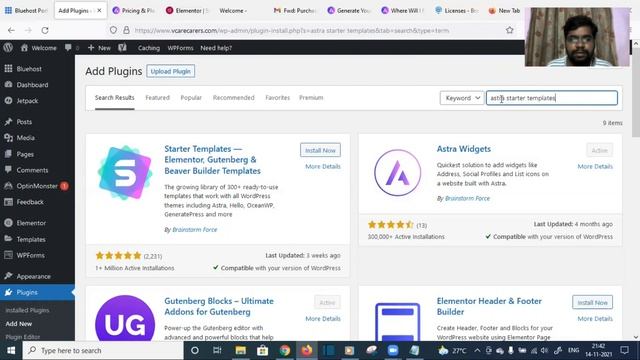Open Caching in the admin bar

click(x=149, y=48)
